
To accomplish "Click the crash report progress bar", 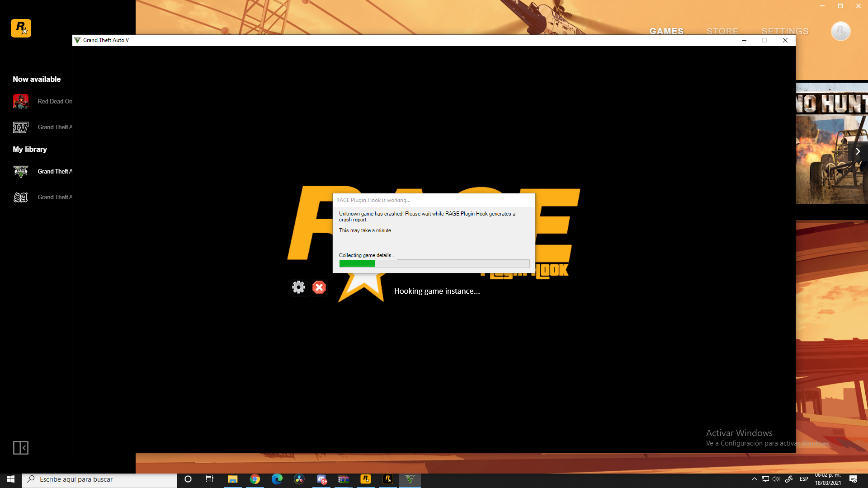I will point(434,263).
